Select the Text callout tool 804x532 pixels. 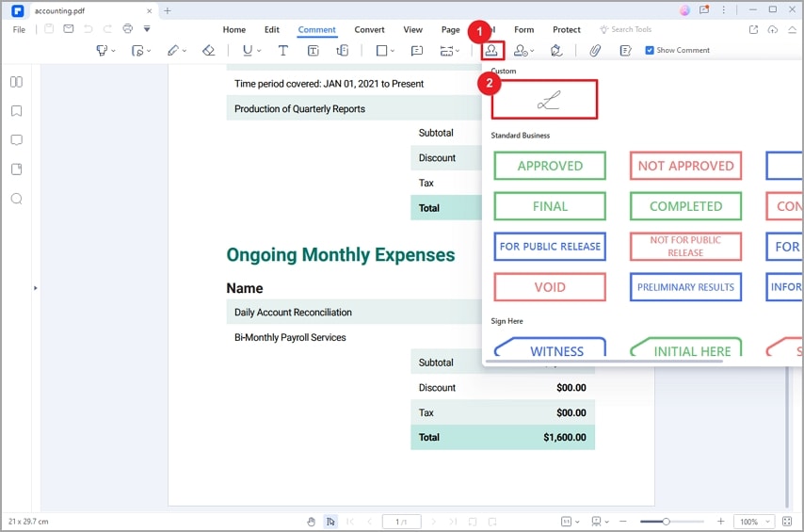click(342, 50)
